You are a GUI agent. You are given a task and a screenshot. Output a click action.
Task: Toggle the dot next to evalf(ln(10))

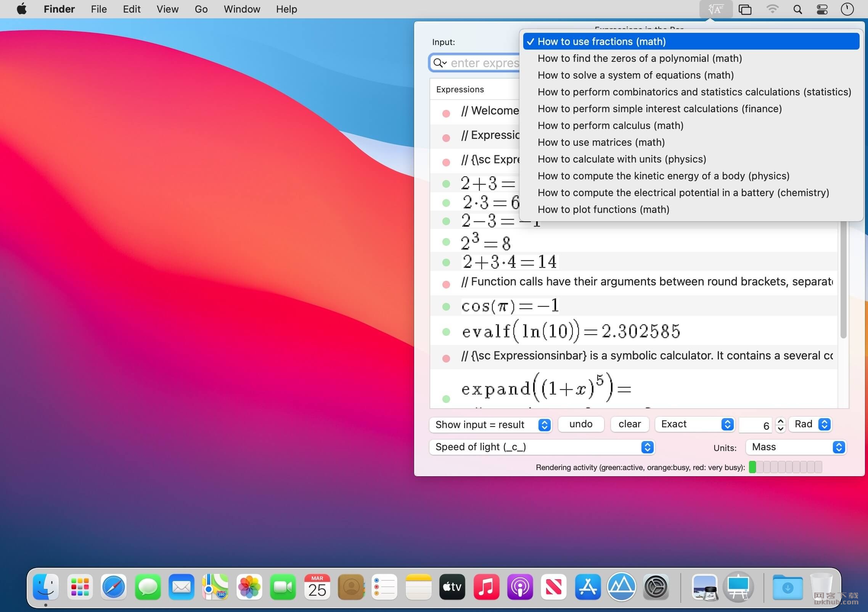(446, 332)
